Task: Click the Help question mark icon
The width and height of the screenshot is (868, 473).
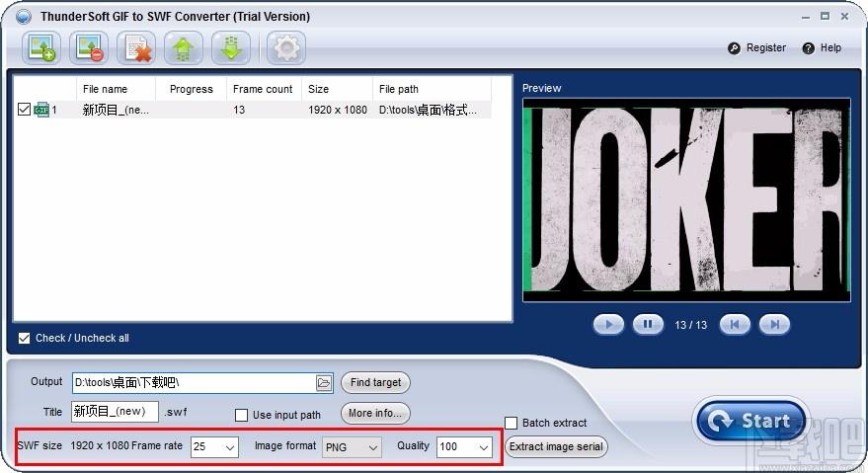Action: tap(808, 48)
